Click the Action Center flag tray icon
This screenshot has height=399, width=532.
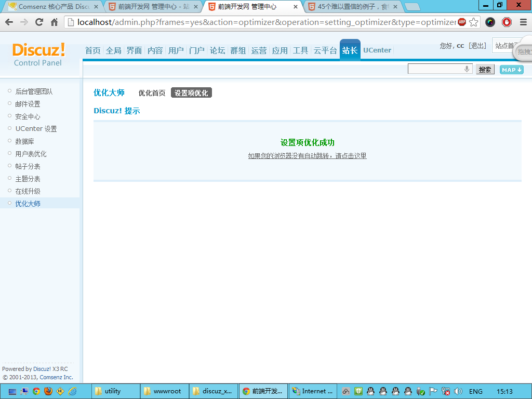click(433, 391)
